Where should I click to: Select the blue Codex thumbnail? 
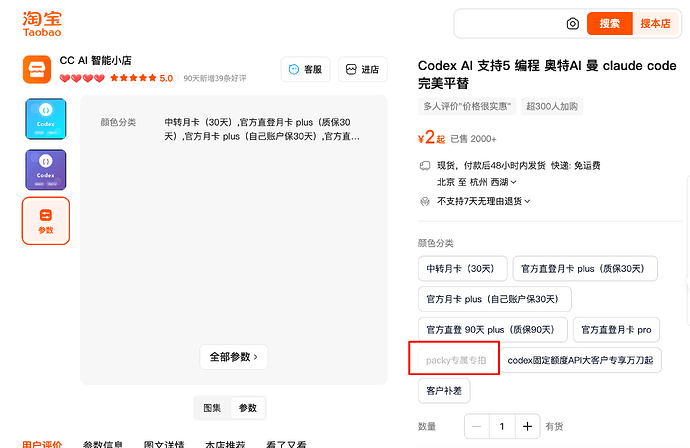pyautogui.click(x=46, y=119)
